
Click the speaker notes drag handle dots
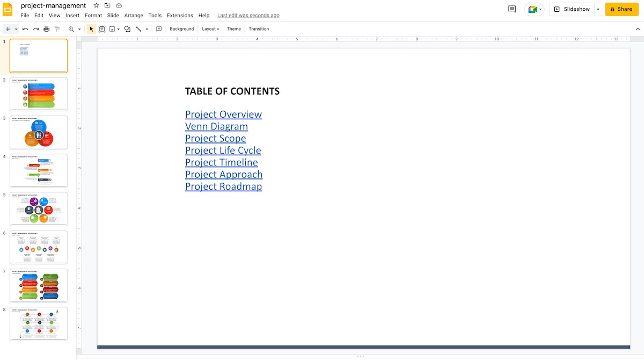point(360,356)
